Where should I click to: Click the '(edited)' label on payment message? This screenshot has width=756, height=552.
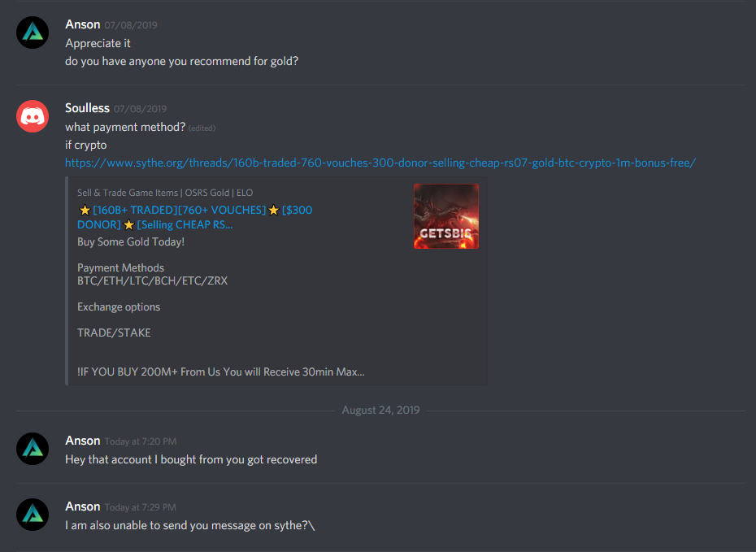pos(202,128)
